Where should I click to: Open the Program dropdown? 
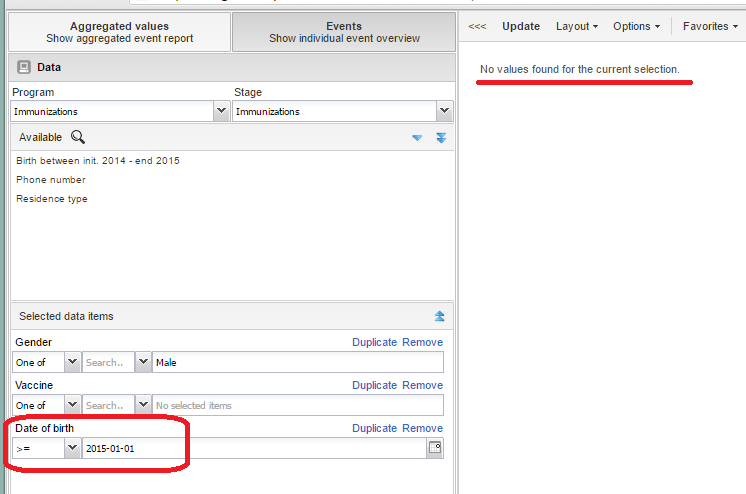[221, 112]
